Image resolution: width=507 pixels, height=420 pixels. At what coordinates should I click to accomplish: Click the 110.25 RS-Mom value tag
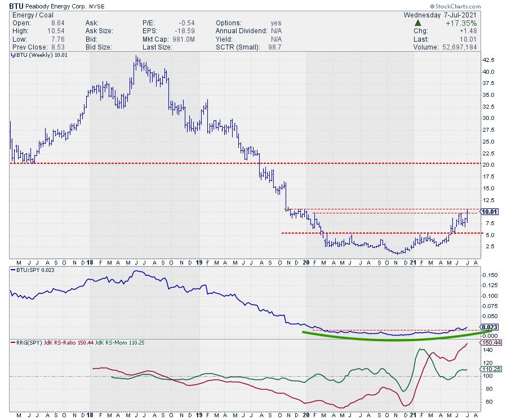[x=489, y=369]
